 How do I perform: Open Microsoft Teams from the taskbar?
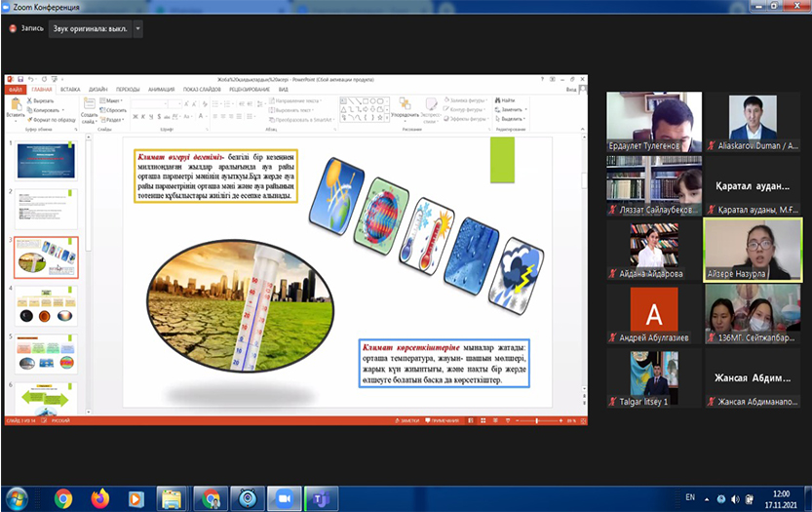pos(321,497)
